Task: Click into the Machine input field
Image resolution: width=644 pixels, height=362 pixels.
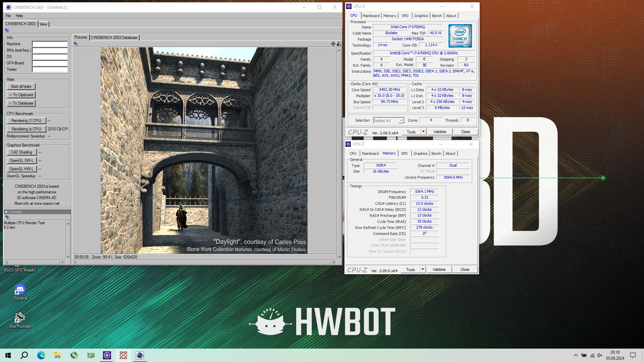Action: [x=50, y=44]
